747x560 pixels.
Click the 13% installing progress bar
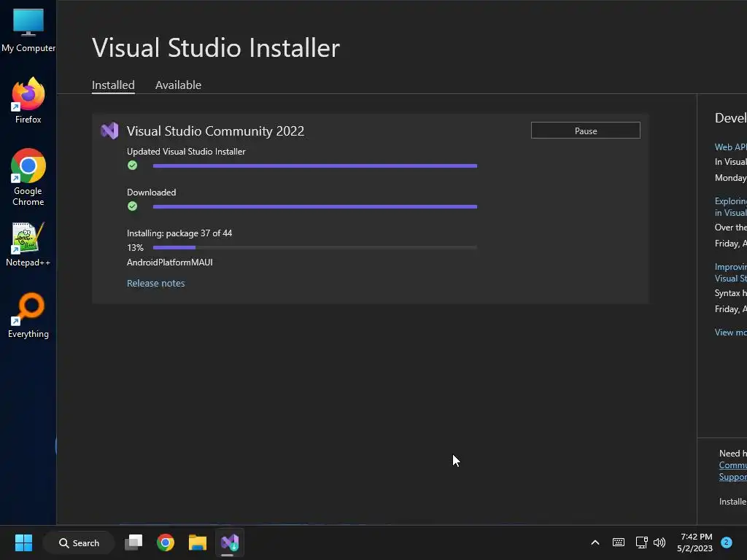[x=315, y=248]
